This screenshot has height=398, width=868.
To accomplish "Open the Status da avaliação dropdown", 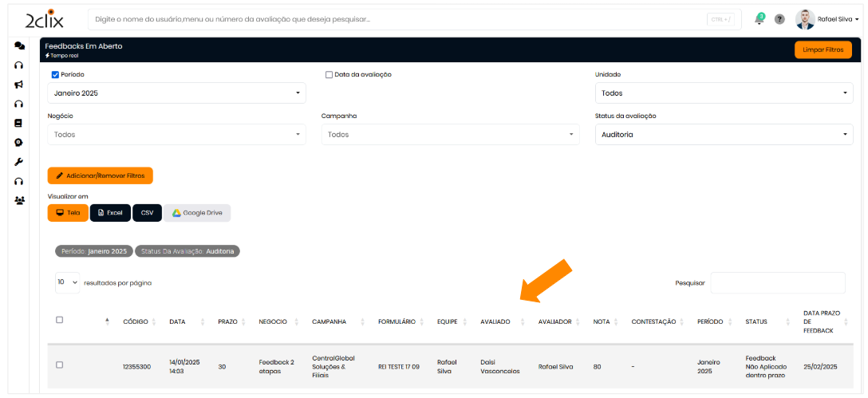I will pyautogui.click(x=724, y=135).
